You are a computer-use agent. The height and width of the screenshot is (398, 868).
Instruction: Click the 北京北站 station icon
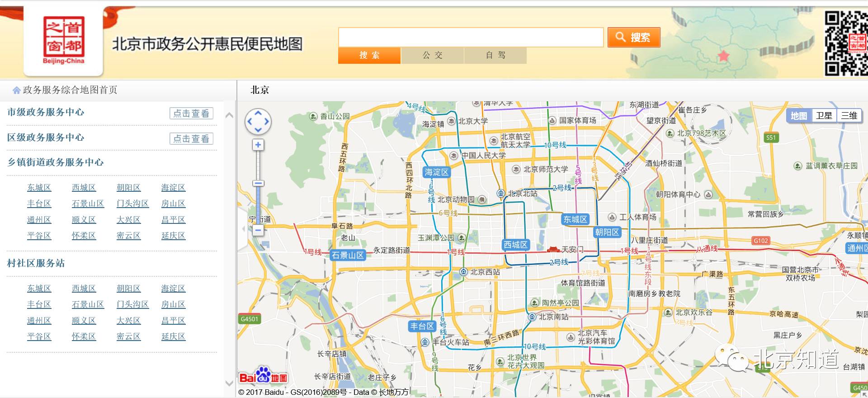(x=501, y=193)
